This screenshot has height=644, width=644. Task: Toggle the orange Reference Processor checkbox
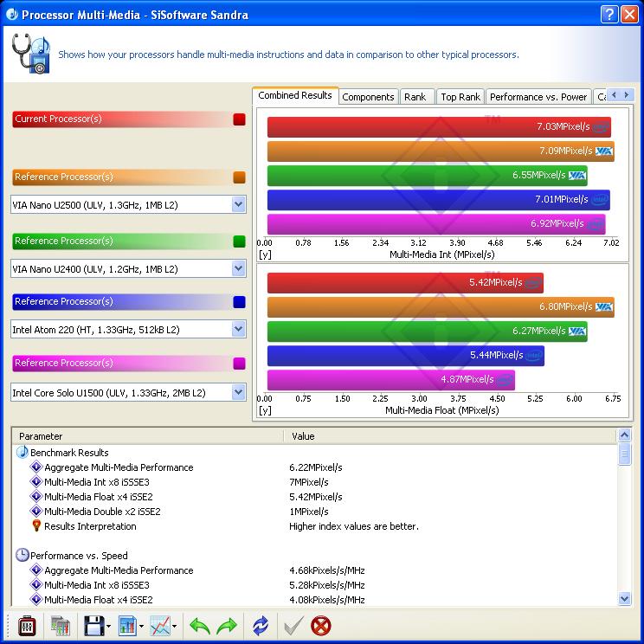click(239, 177)
